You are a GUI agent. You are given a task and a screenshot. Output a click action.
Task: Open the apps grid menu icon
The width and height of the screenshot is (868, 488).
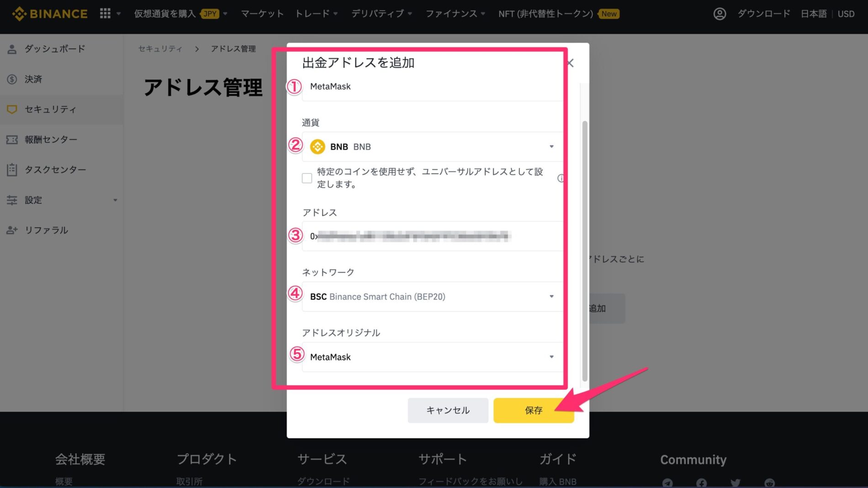105,14
